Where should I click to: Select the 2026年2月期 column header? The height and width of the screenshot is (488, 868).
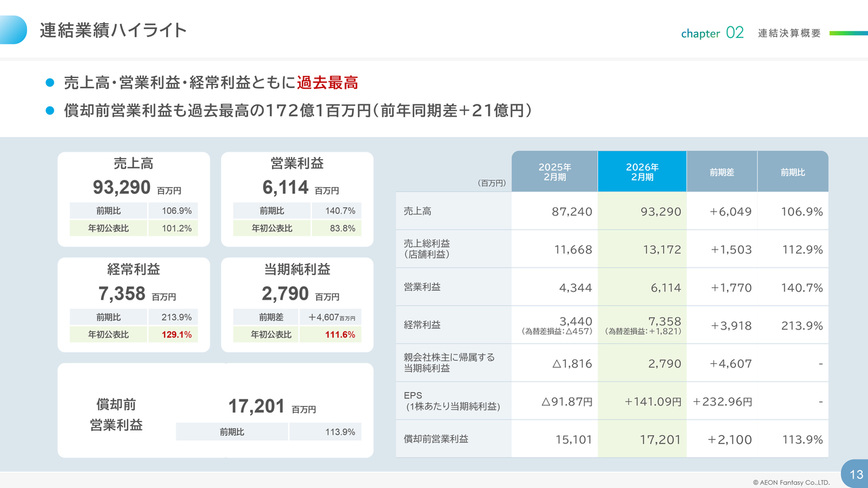(641, 172)
